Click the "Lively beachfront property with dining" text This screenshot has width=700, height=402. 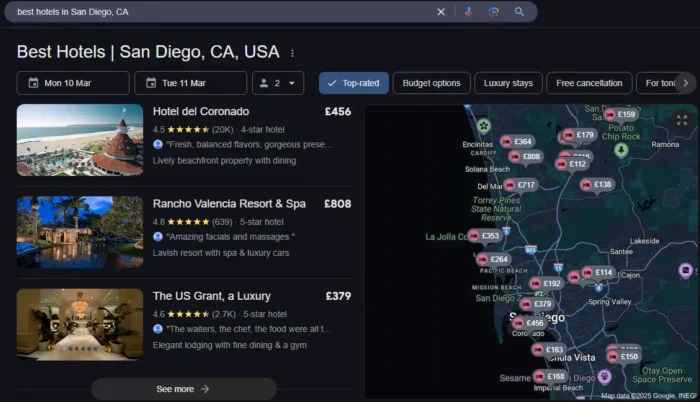224,161
